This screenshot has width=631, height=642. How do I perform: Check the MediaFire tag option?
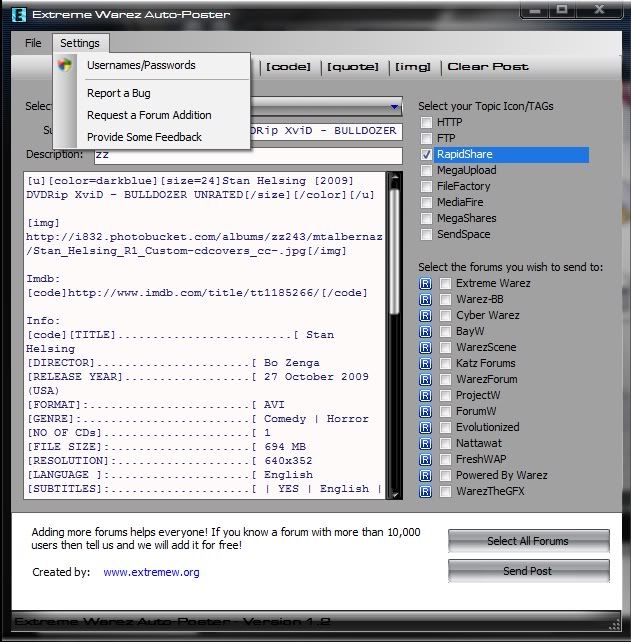coord(426,202)
